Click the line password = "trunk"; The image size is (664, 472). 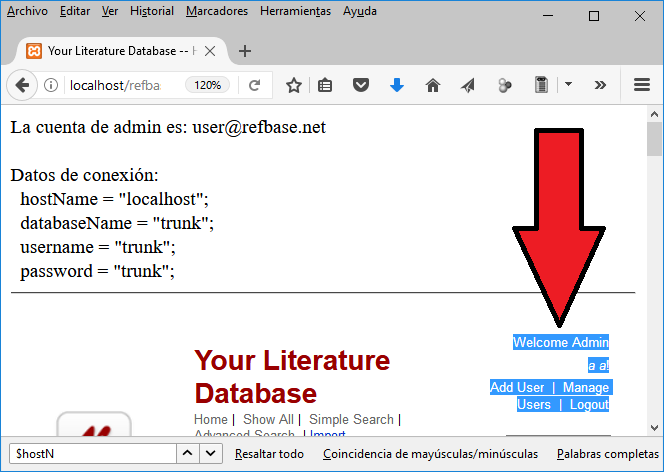97,271
